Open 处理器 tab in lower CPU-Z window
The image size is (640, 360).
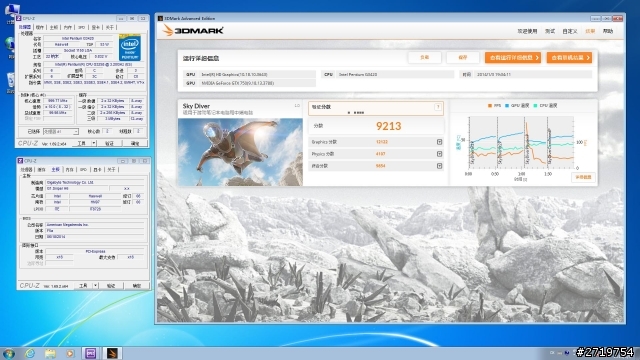(x=27, y=170)
